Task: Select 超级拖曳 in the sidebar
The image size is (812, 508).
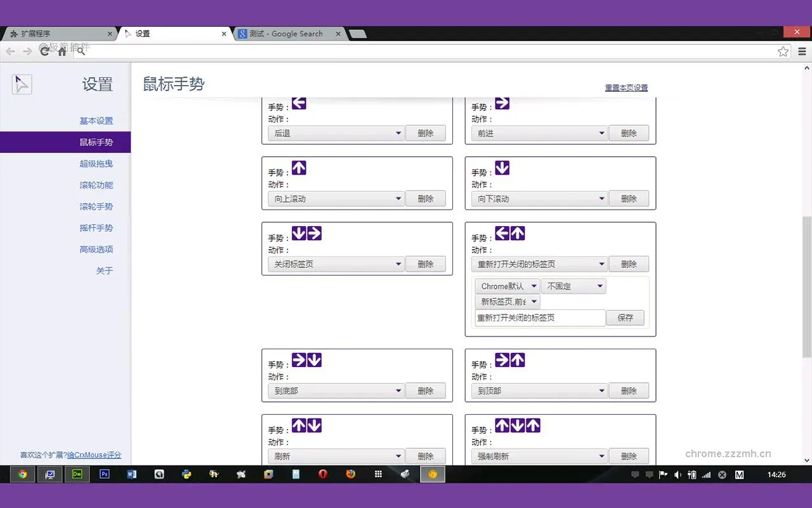Action: pyautogui.click(x=96, y=163)
